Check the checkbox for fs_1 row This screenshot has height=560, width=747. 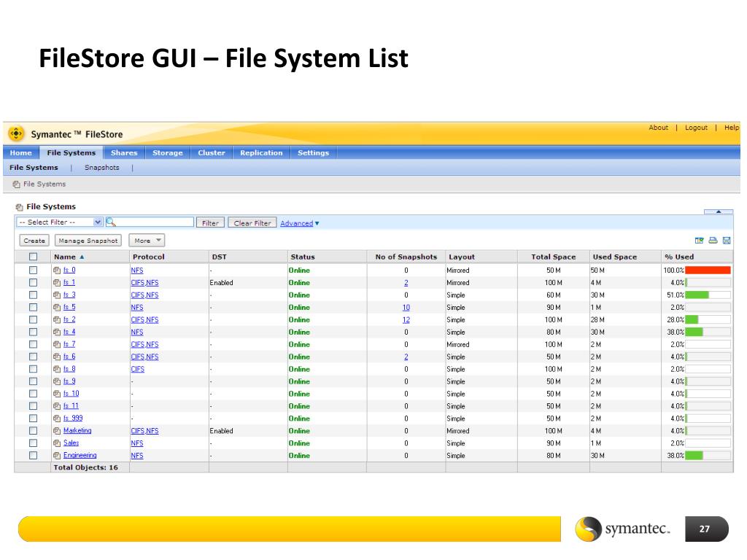(x=33, y=282)
